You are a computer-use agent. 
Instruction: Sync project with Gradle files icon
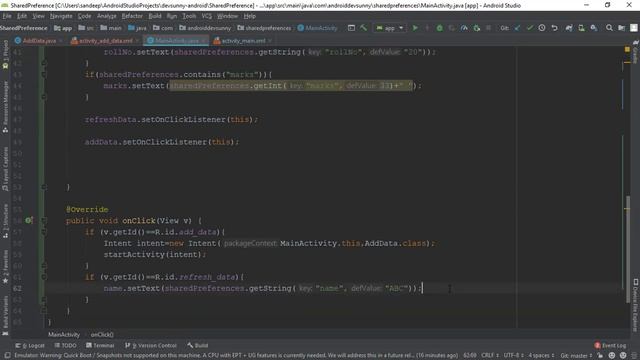[569, 28]
